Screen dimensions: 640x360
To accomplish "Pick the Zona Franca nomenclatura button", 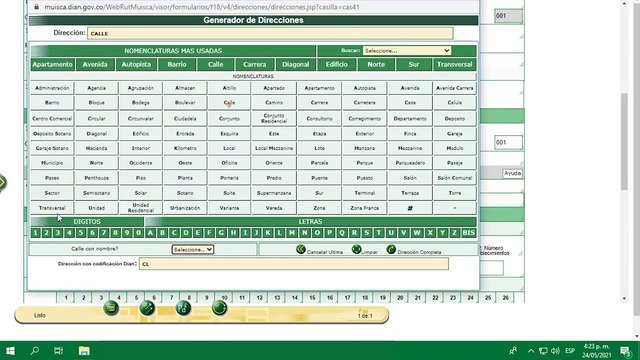I will pos(364,208).
